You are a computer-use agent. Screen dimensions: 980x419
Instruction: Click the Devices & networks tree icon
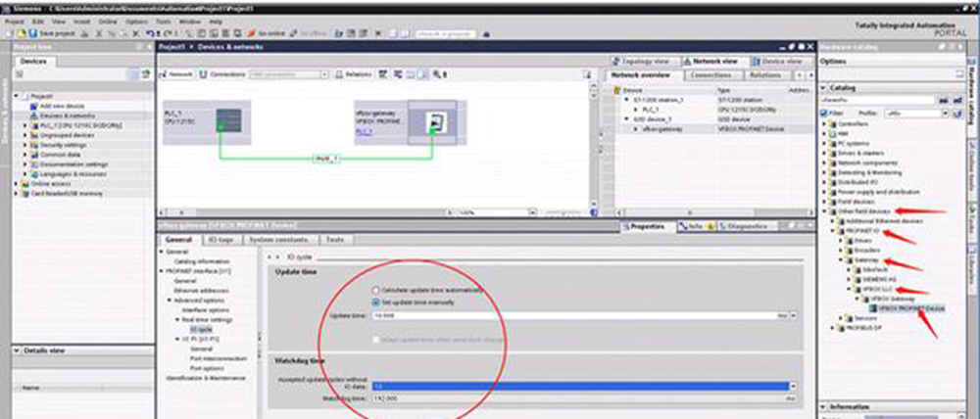pos(33,116)
